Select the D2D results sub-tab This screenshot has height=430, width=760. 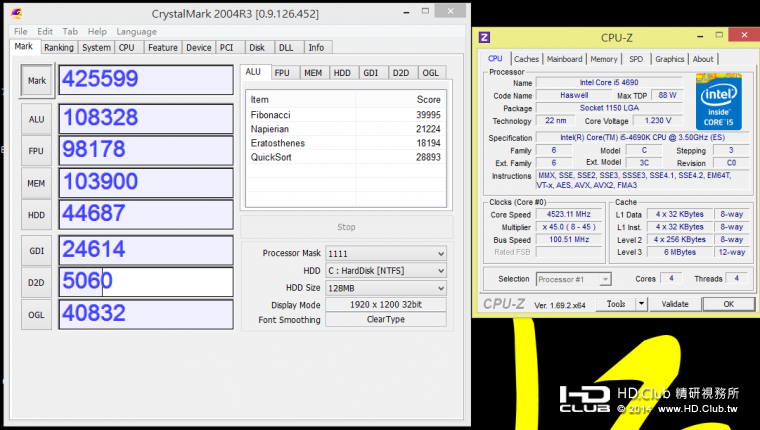click(x=401, y=73)
